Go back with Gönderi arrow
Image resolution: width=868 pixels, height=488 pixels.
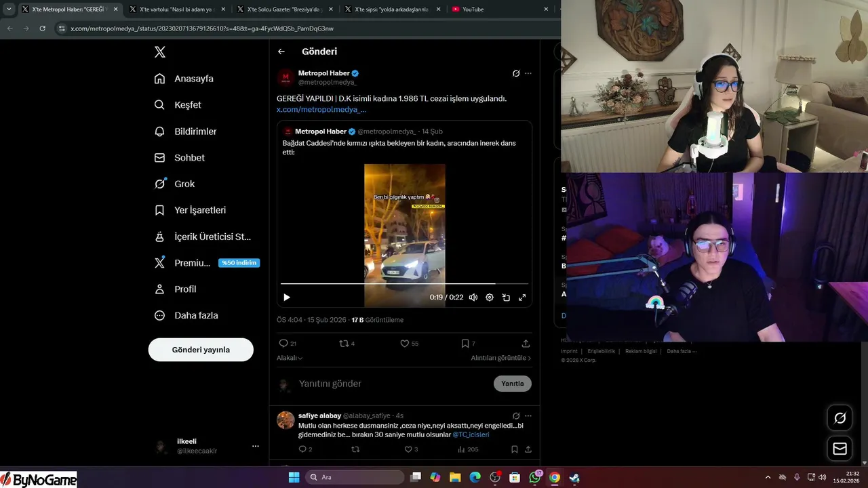[281, 52]
